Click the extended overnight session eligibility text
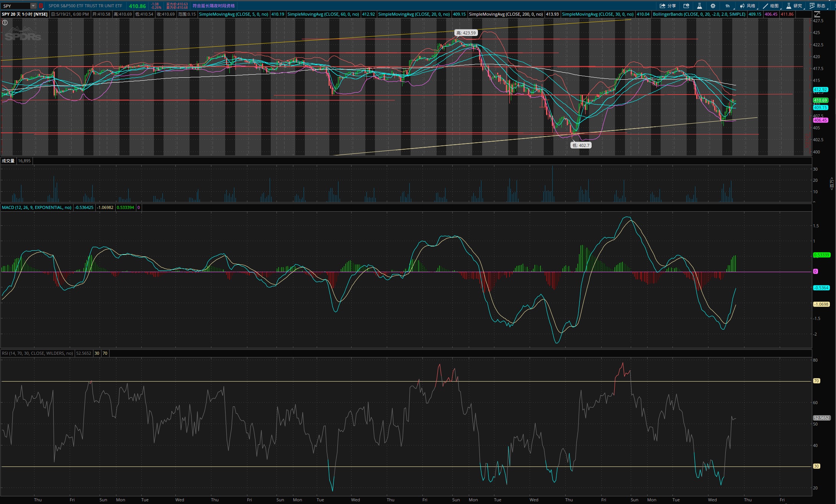836x504 pixels. click(213, 6)
